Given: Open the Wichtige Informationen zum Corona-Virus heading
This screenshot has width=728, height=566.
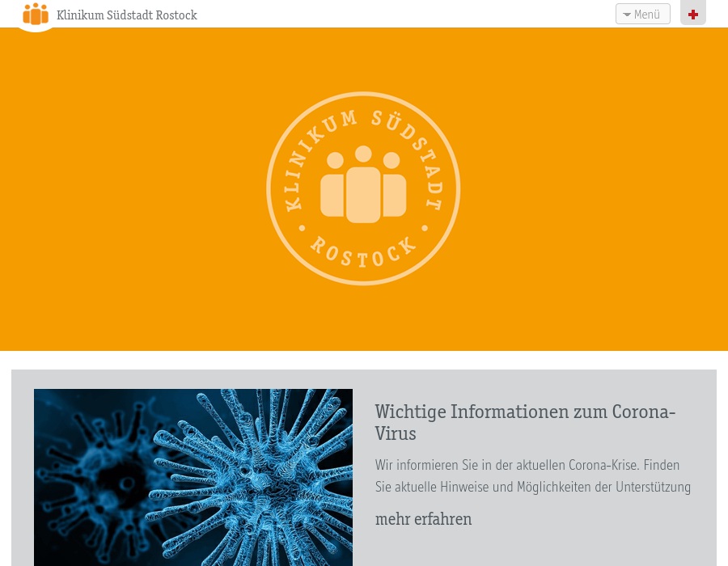Looking at the screenshot, I should [525, 422].
